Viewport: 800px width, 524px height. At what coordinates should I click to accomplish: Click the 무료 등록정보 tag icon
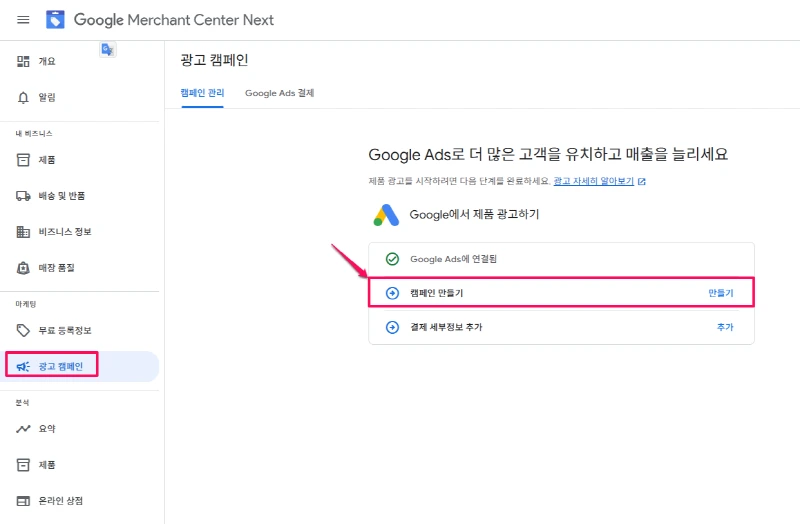(x=23, y=331)
